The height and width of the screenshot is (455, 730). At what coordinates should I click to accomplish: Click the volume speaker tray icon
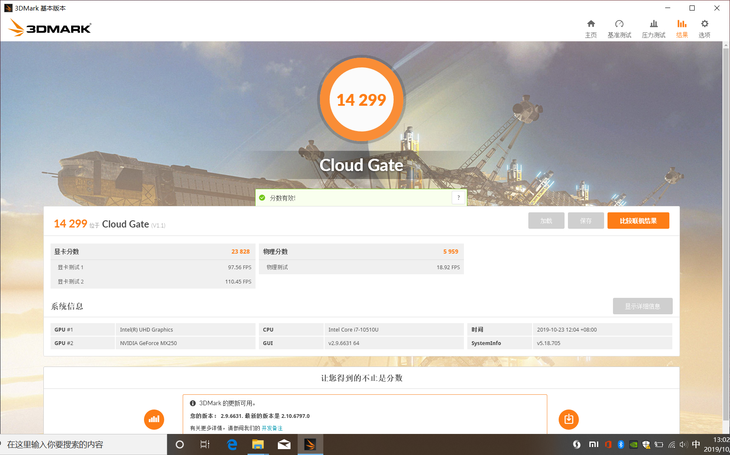(x=683, y=444)
